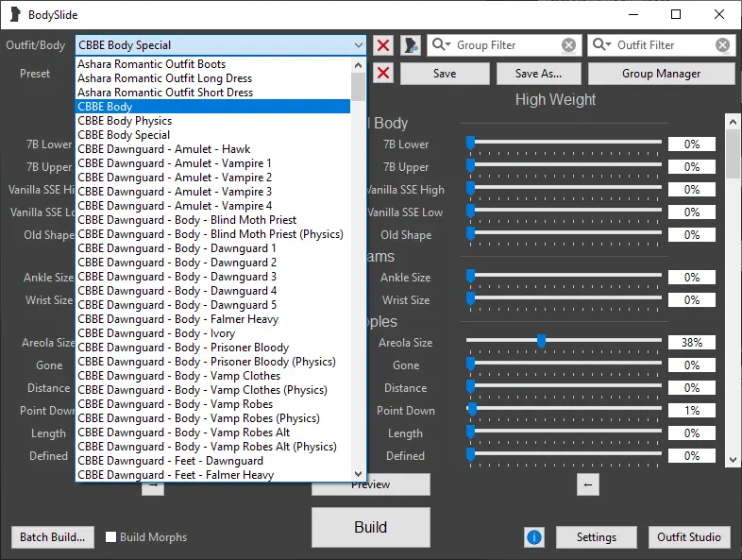Image resolution: width=742 pixels, height=560 pixels.
Task: Select CBBE Dawnguard - Body - Dawnguard 1
Action: click(x=213, y=248)
